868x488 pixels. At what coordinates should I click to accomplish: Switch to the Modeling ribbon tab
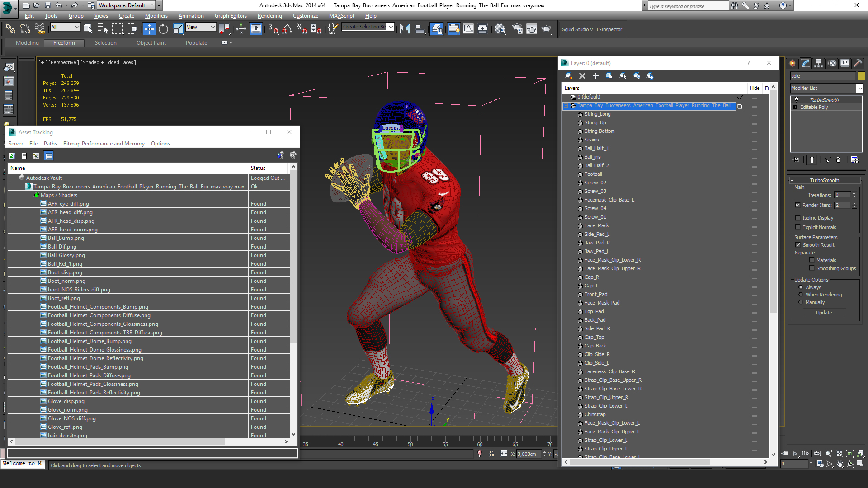coord(28,43)
